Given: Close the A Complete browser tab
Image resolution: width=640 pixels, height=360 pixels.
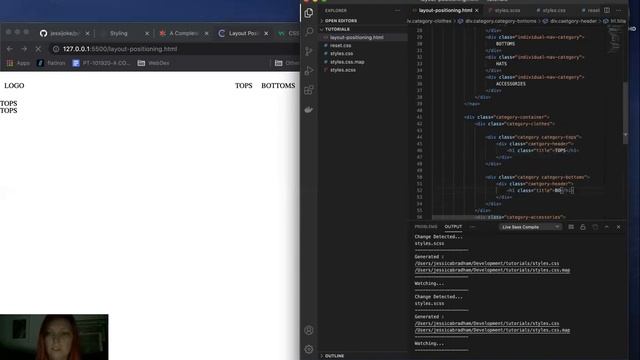Looking at the screenshot, I should (207, 33).
